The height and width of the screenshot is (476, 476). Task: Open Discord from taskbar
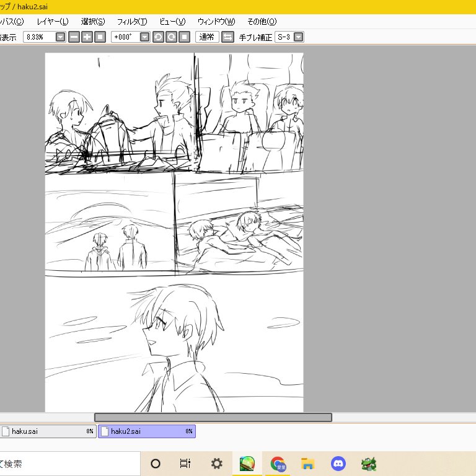coord(338,464)
